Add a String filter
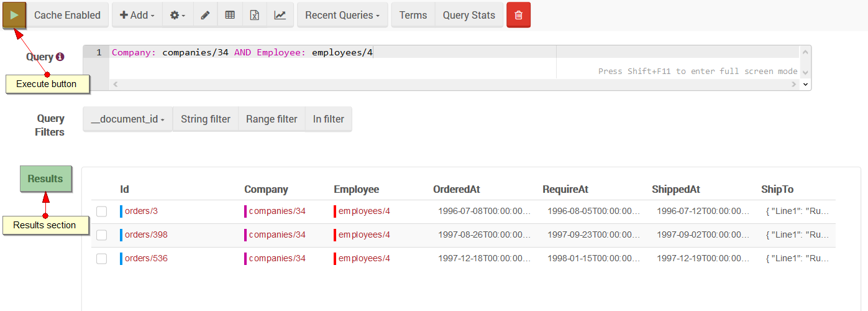This screenshot has width=868, height=311. point(206,119)
